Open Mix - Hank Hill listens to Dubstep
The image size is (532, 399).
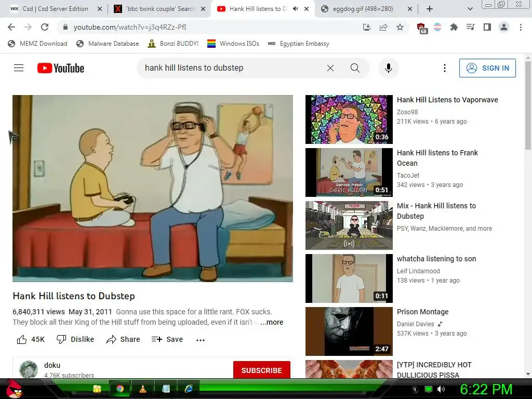coord(436,211)
